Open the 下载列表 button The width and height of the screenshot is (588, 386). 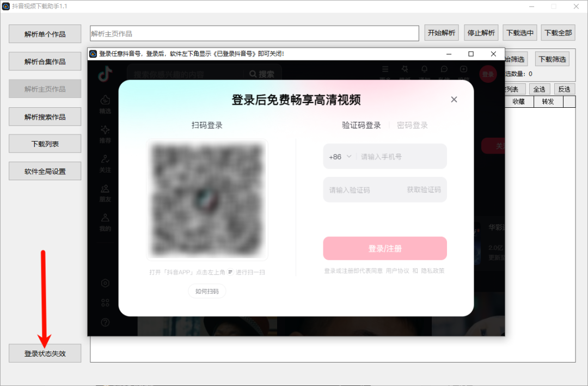[x=45, y=144]
